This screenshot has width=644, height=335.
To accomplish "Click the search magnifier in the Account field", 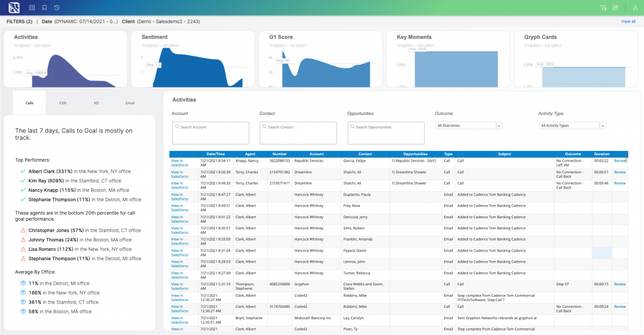I will tap(177, 127).
